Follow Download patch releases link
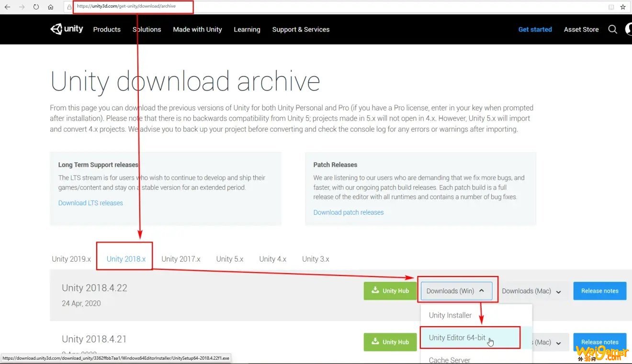 (349, 212)
